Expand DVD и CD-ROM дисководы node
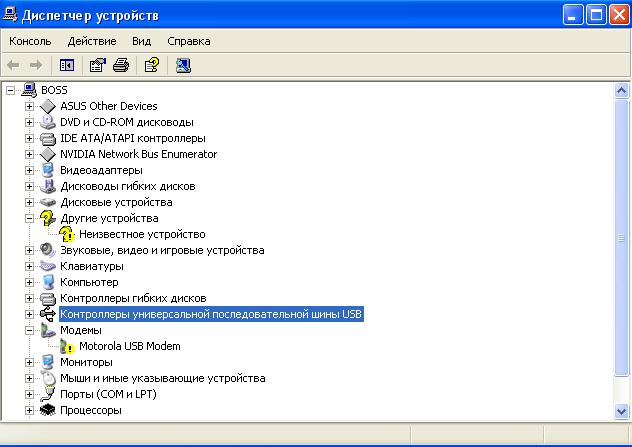632x447 pixels. pos(29,122)
